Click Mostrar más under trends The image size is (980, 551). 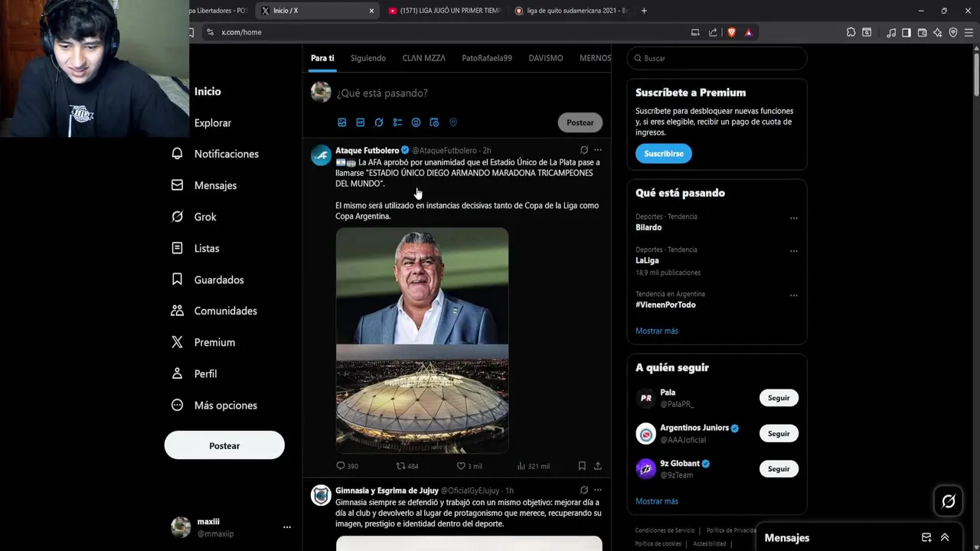(x=657, y=331)
